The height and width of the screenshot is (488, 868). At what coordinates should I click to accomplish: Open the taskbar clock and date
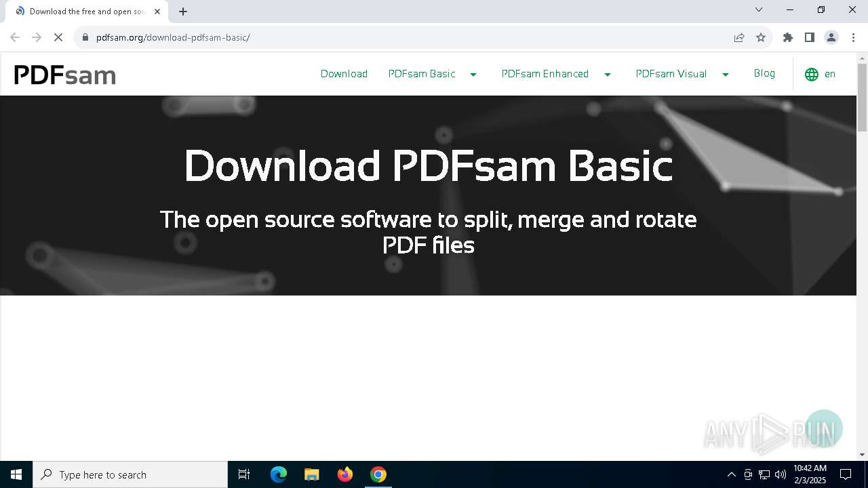(810, 474)
